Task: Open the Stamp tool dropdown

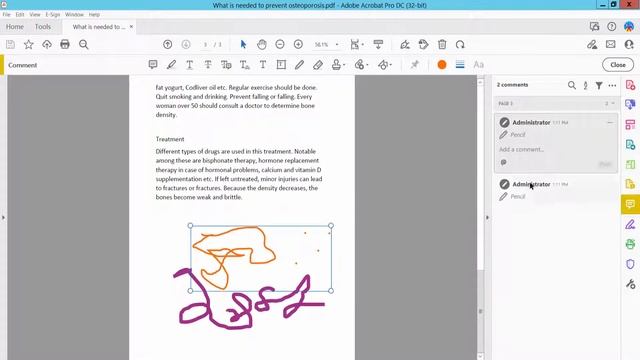Action: (x=338, y=64)
